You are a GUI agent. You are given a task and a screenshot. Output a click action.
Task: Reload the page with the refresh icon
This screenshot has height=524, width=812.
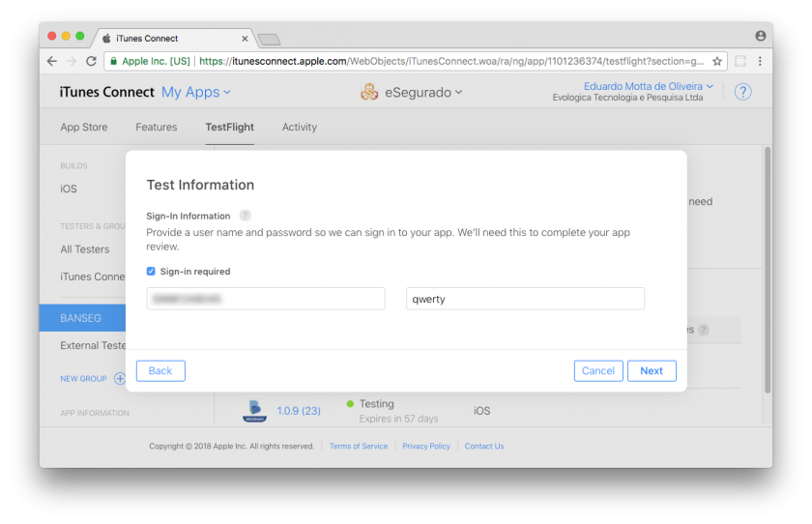(x=91, y=61)
